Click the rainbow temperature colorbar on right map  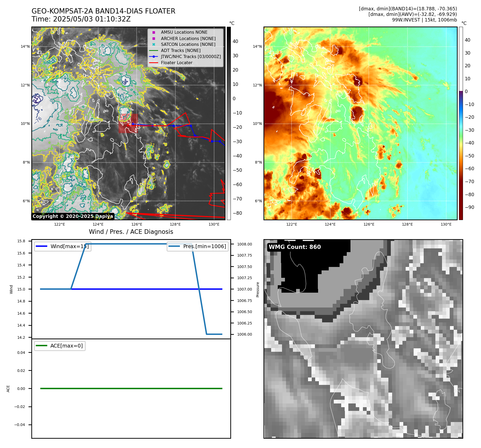(x=461, y=123)
